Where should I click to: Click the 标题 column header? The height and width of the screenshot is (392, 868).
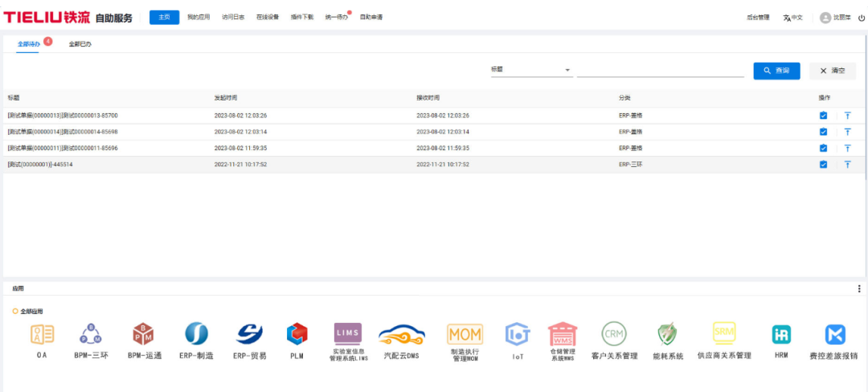[x=14, y=98]
